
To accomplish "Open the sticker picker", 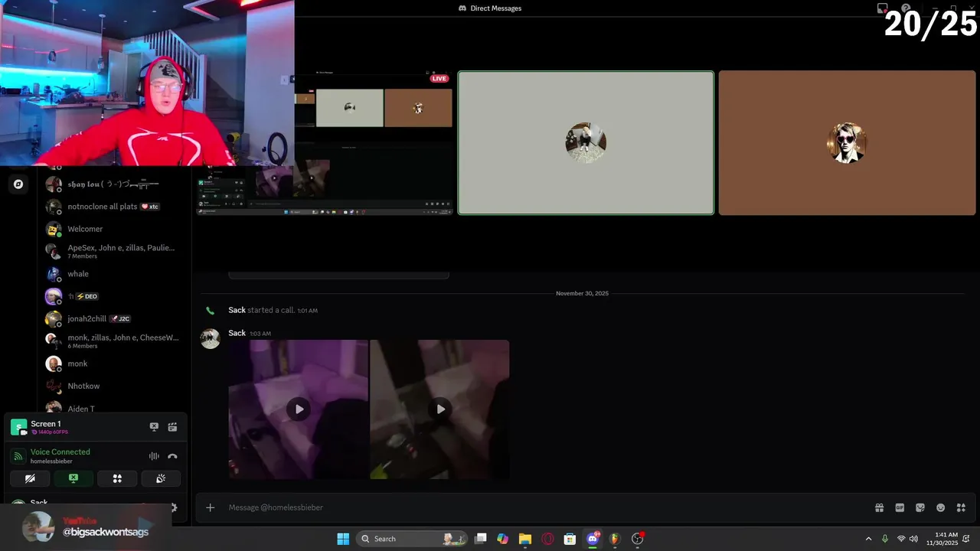I will pyautogui.click(x=920, y=507).
